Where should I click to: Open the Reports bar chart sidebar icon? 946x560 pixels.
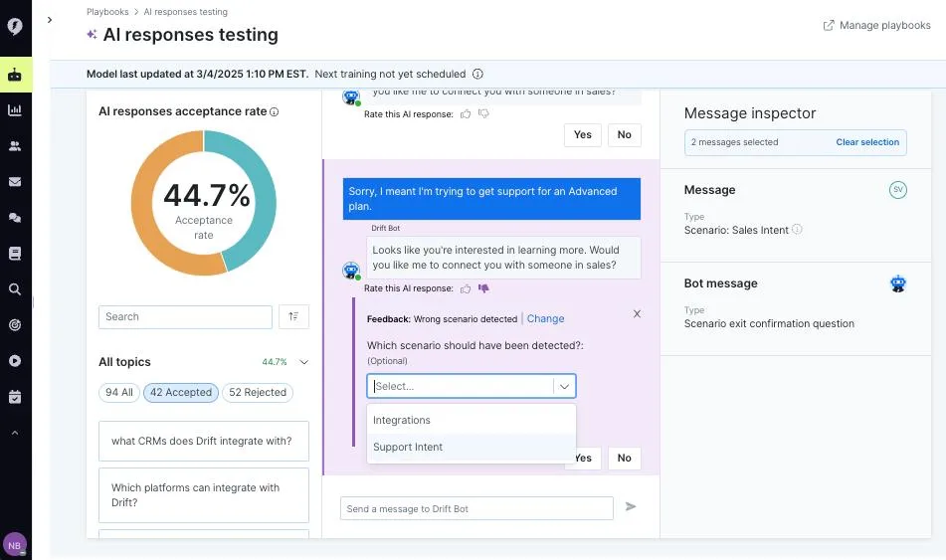coord(15,110)
